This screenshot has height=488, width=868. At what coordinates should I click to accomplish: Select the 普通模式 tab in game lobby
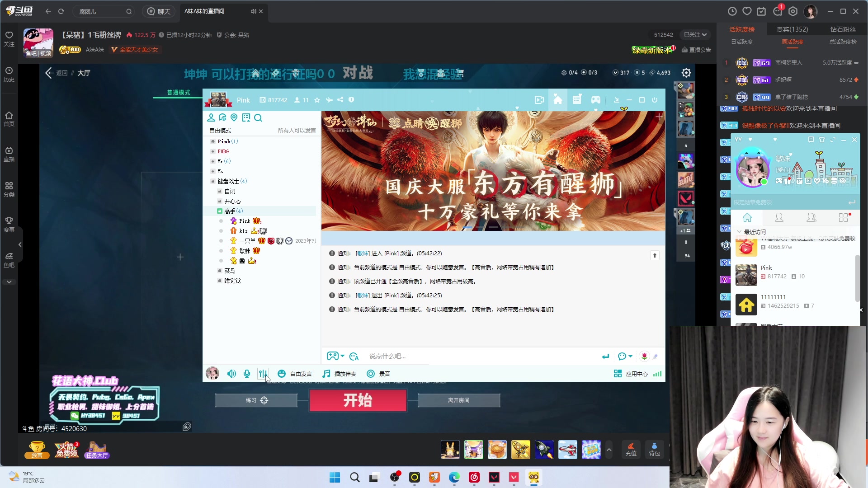(x=179, y=93)
